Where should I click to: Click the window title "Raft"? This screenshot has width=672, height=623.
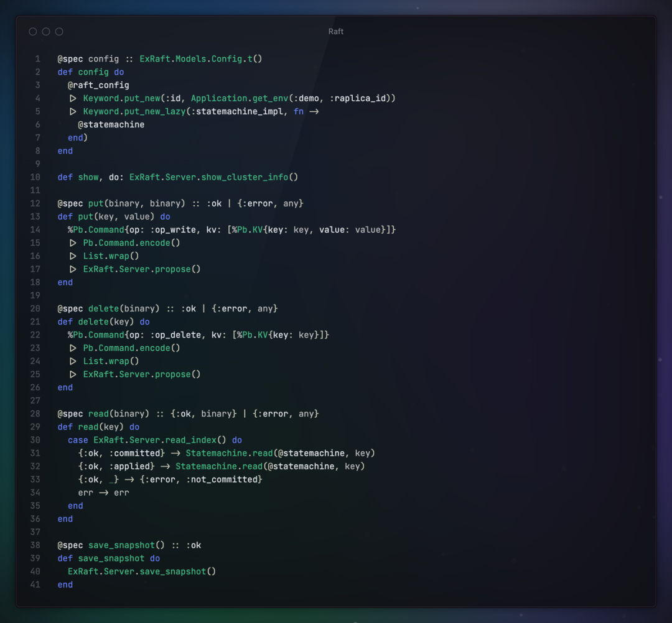pos(335,32)
